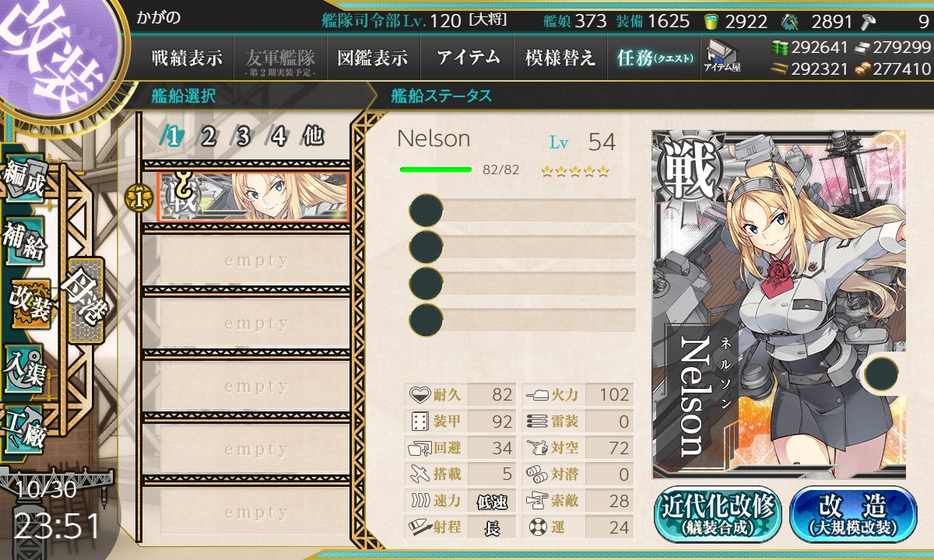Switch to fleet 4 tab
The image size is (934, 560).
pos(277,137)
